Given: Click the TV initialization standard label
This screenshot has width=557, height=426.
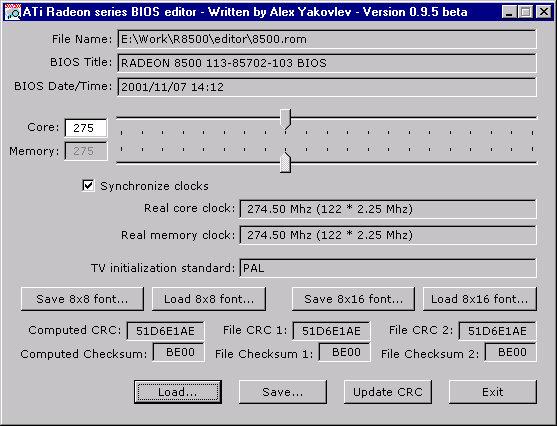Looking at the screenshot, I should click(x=163, y=268).
